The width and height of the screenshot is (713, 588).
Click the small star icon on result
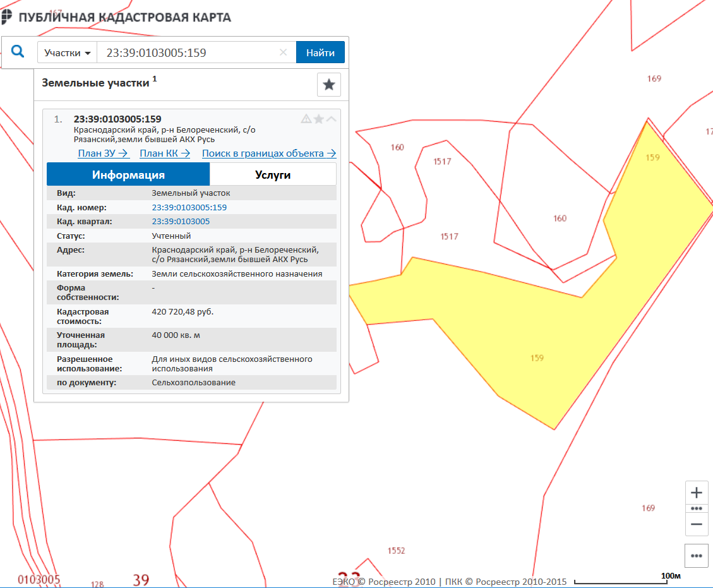click(319, 119)
